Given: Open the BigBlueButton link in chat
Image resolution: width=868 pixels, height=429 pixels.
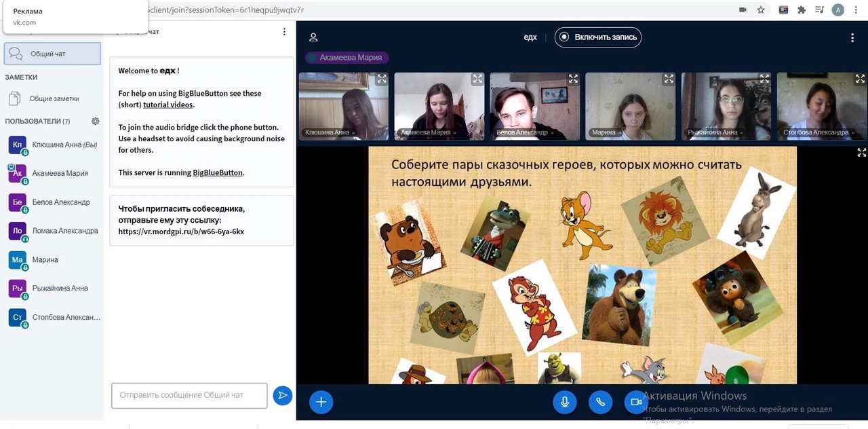Looking at the screenshot, I should click(218, 172).
